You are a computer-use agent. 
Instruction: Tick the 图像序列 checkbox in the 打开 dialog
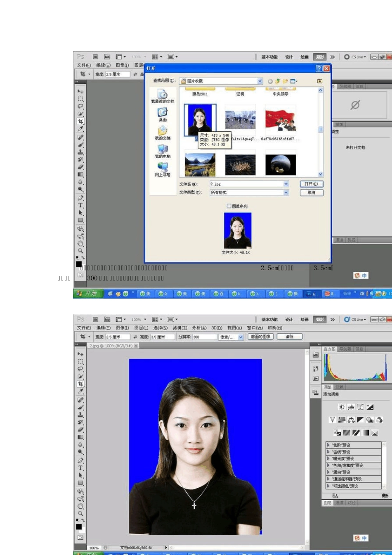229,206
